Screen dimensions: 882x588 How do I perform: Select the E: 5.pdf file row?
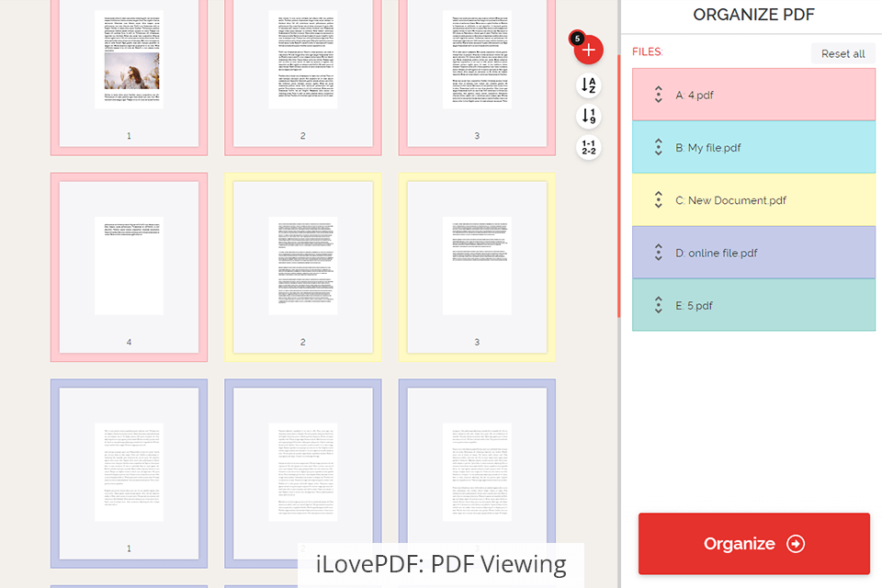[x=753, y=305]
